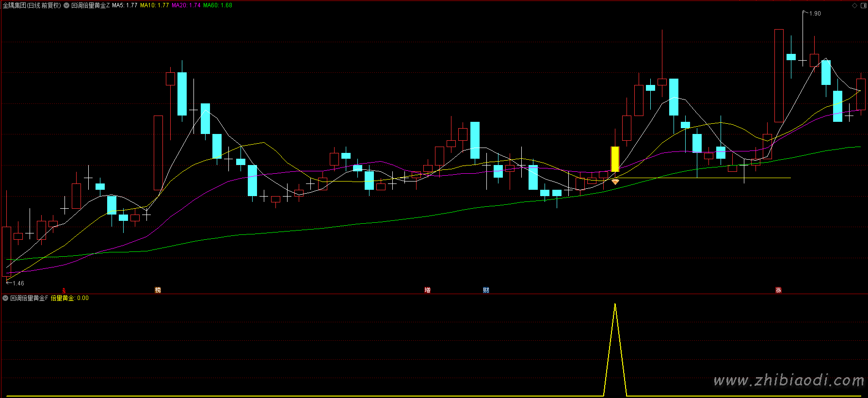The image size is (868, 398).
Task: Click the red 涨 event marker
Action: click(x=778, y=290)
